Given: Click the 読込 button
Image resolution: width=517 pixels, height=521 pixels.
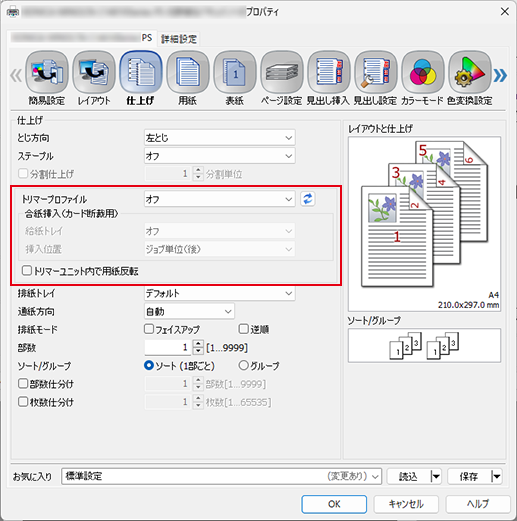Looking at the screenshot, I should pos(408,476).
